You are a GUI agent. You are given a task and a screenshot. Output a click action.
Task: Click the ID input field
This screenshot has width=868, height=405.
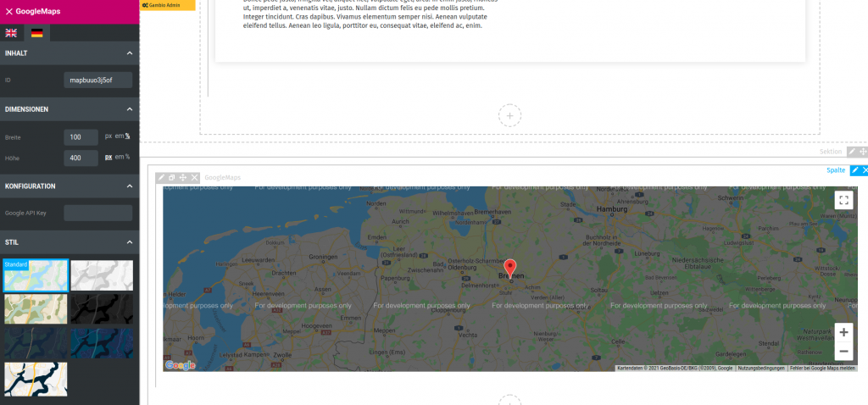[97, 80]
